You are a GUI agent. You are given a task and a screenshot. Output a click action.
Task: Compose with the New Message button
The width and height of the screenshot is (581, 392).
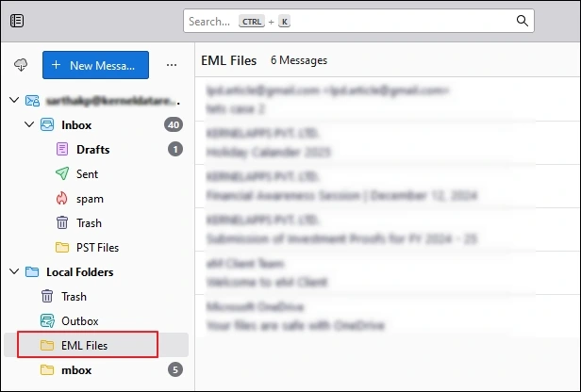click(95, 65)
